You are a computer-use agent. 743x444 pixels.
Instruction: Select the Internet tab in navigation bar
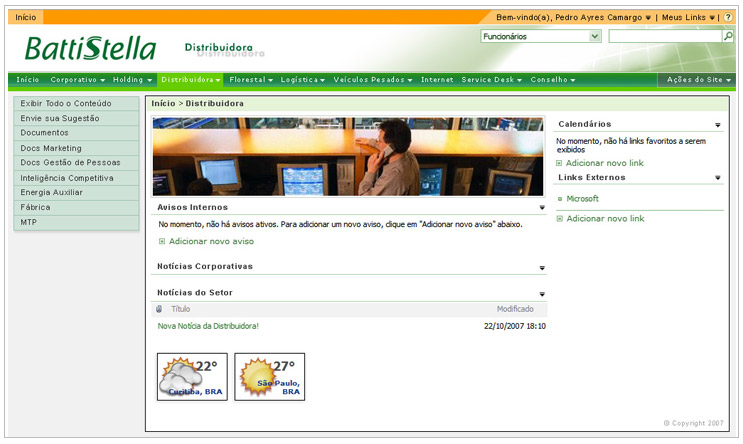tap(437, 80)
